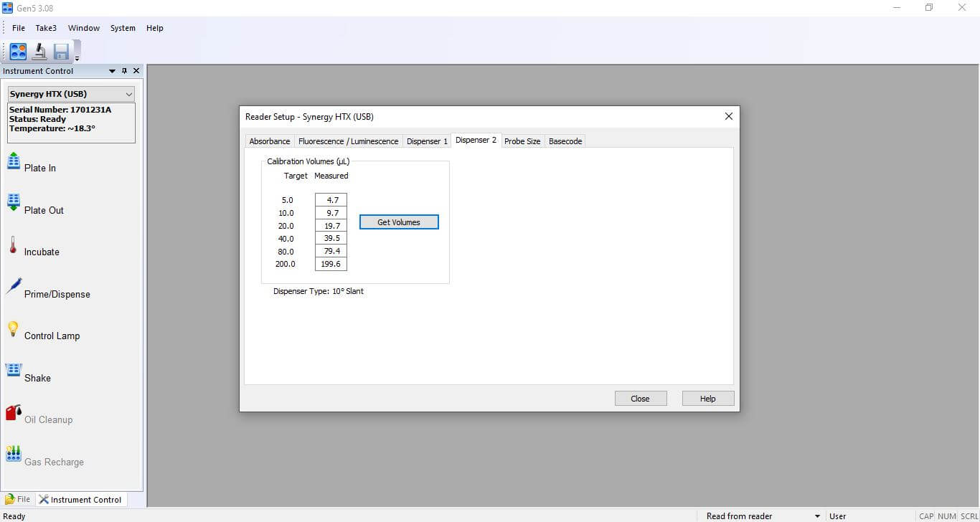
Task: Click the Task Manager icon in the toolbar
Action: [18, 52]
